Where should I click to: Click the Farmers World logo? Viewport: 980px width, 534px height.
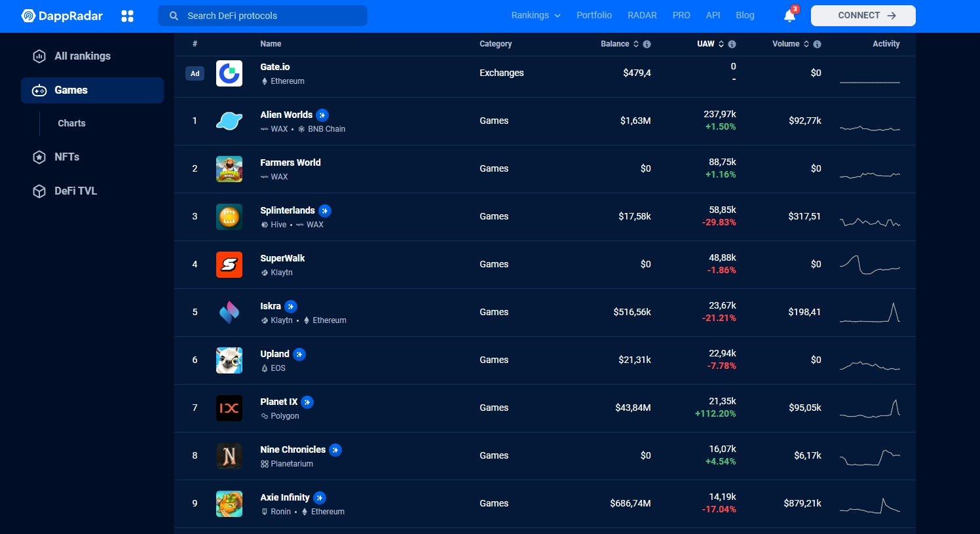[229, 169]
